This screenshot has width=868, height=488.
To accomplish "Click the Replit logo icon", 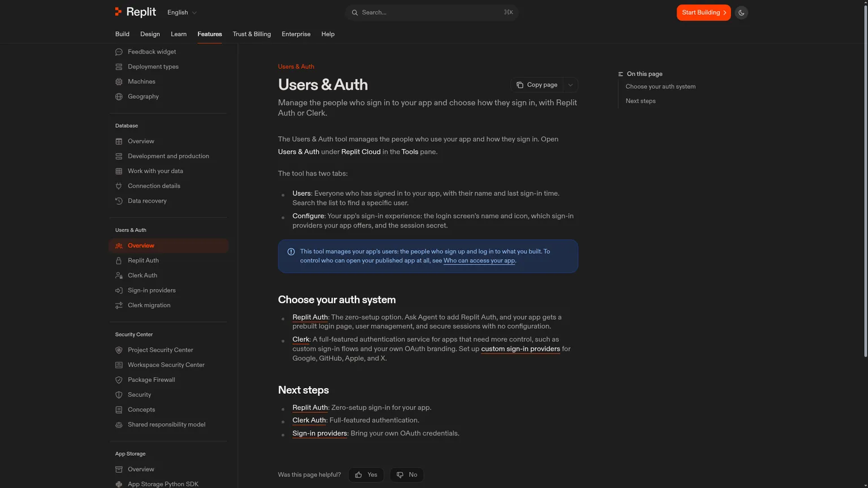I will pos(118,12).
